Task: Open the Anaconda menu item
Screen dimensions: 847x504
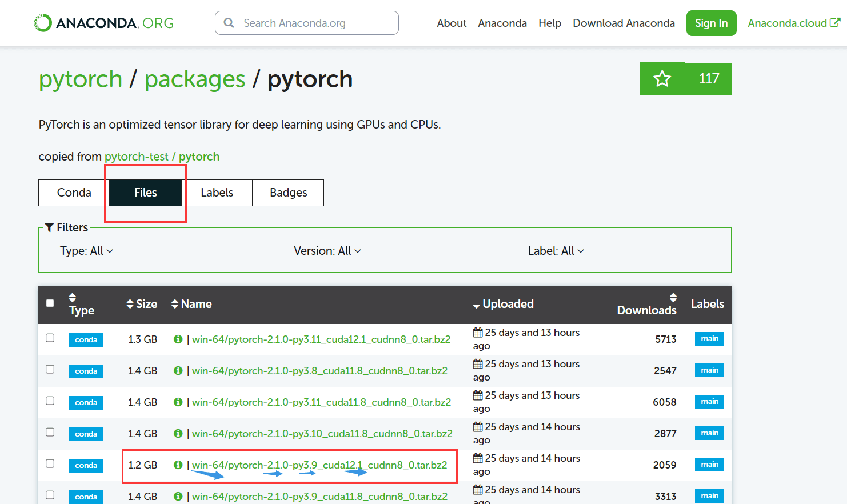Action: tap(502, 23)
